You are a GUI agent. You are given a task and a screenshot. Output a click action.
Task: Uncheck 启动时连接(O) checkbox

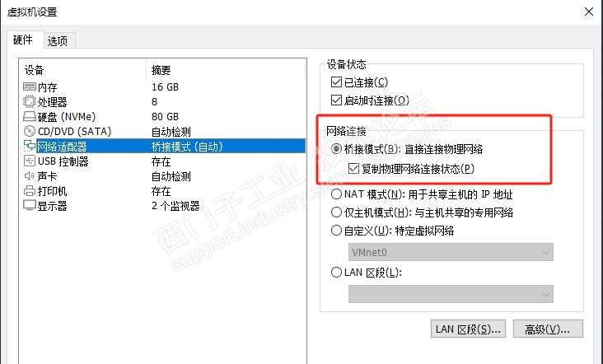pos(336,100)
